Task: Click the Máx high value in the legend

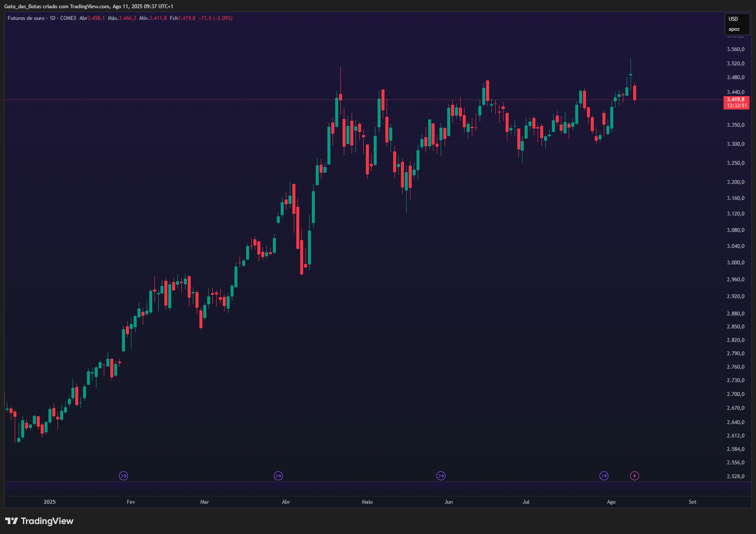Action: 128,18
